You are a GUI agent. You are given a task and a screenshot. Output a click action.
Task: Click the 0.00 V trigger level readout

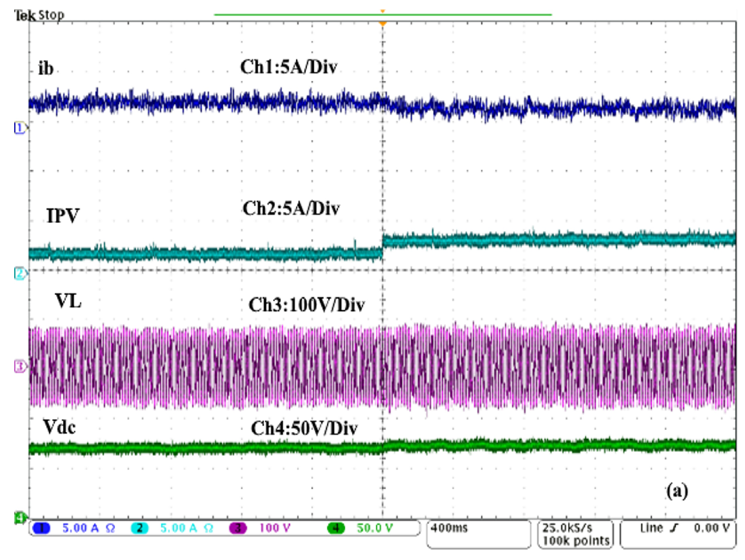[711, 528]
